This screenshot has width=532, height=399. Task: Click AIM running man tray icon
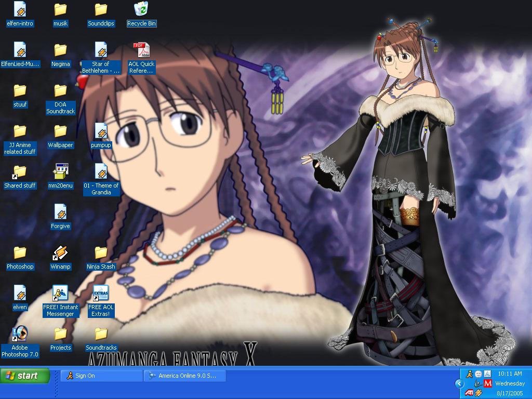point(469,374)
